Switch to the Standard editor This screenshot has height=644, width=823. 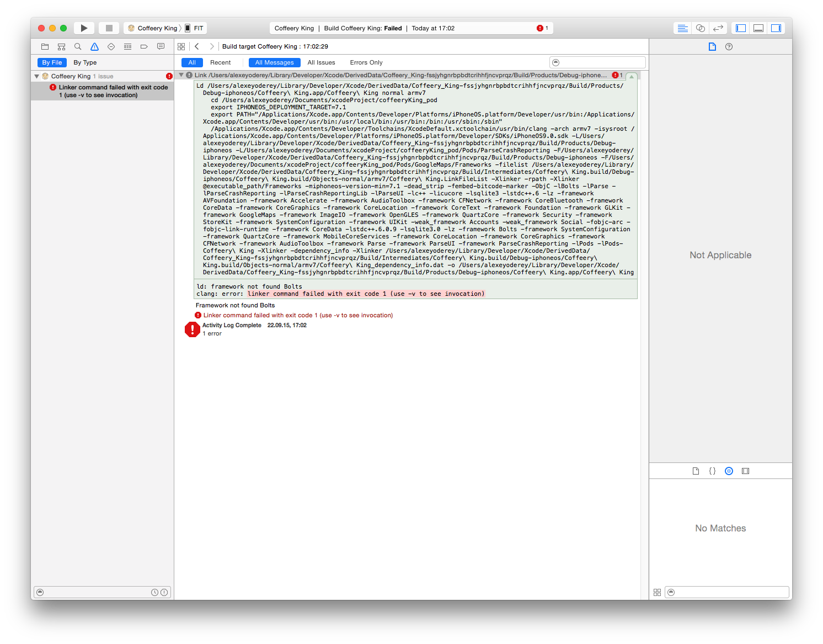(682, 28)
